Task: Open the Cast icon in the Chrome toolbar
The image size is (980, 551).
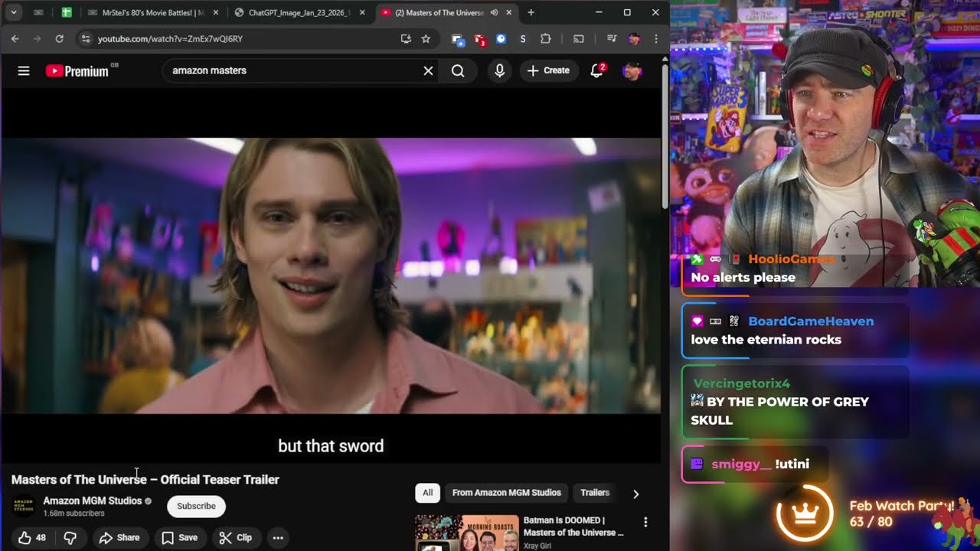Action: click(x=579, y=38)
